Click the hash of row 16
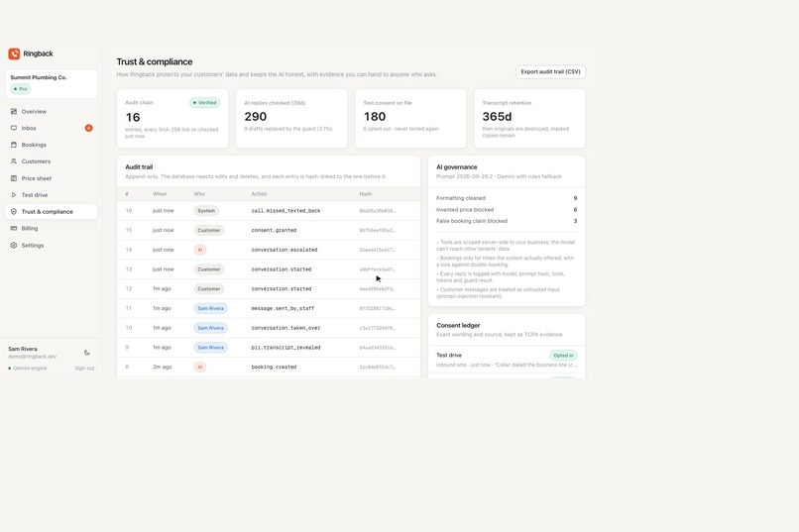 [377, 211]
